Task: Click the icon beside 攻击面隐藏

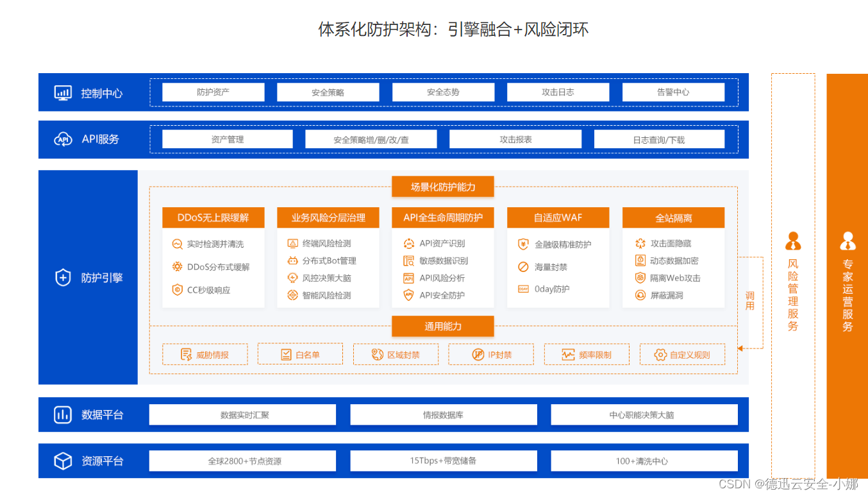Action: click(640, 243)
